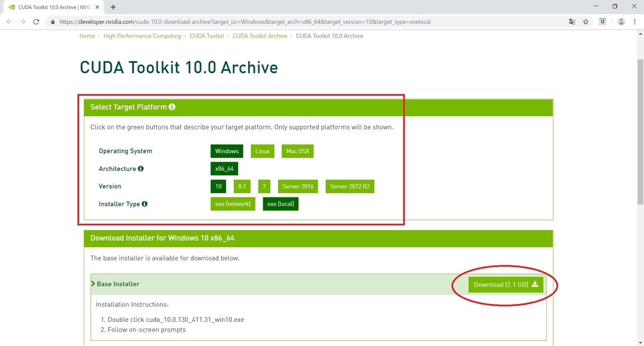This screenshot has width=644, height=346.
Task: Click 'The base installer is available' text
Action: pyautogui.click(x=165, y=258)
